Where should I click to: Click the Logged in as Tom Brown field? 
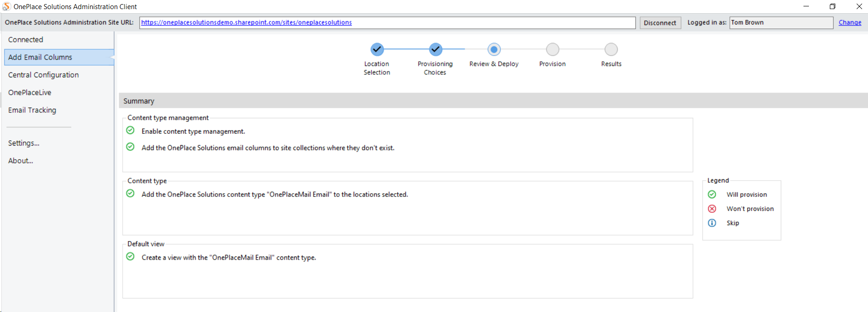[x=781, y=23]
